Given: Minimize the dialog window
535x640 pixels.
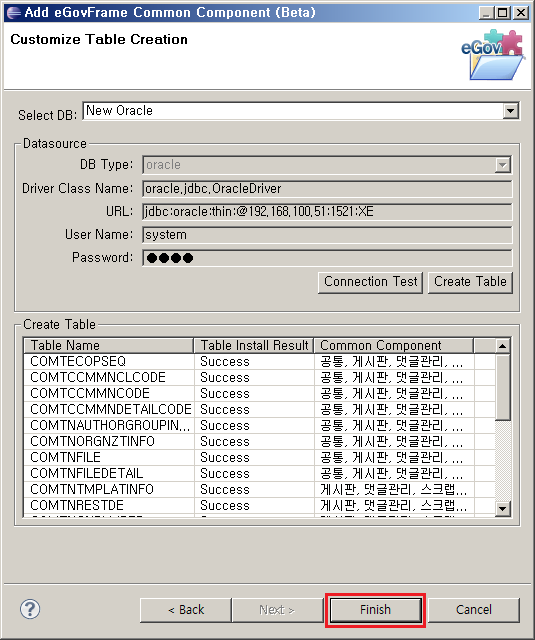Looking at the screenshot, I should click(x=486, y=13).
